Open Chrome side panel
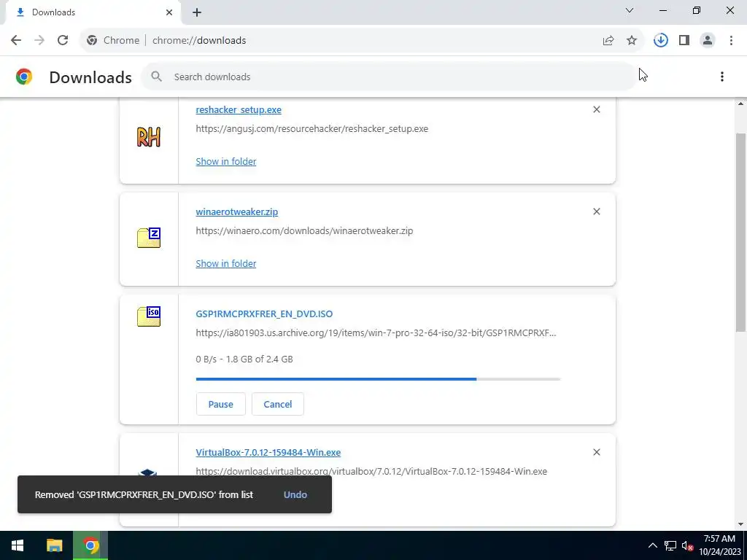 (x=684, y=41)
